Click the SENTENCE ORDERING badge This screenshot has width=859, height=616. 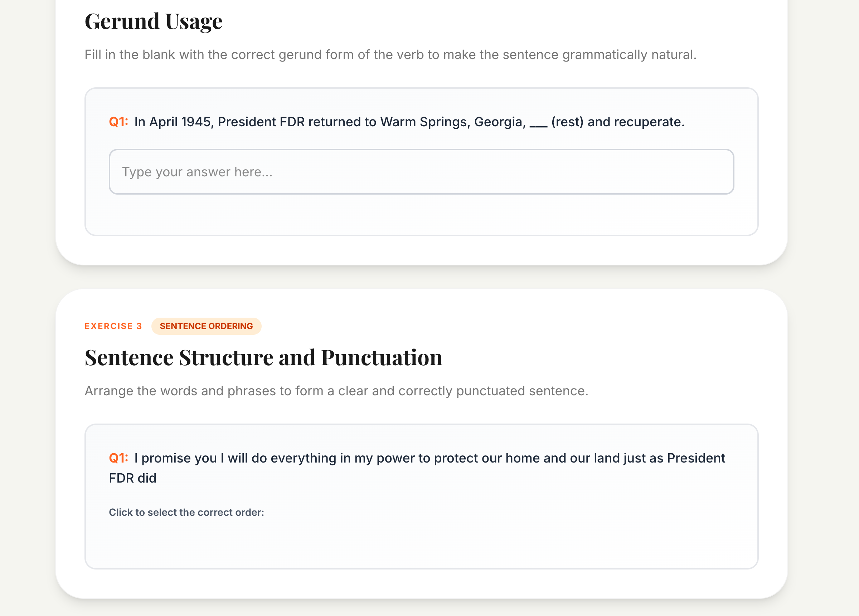206,326
